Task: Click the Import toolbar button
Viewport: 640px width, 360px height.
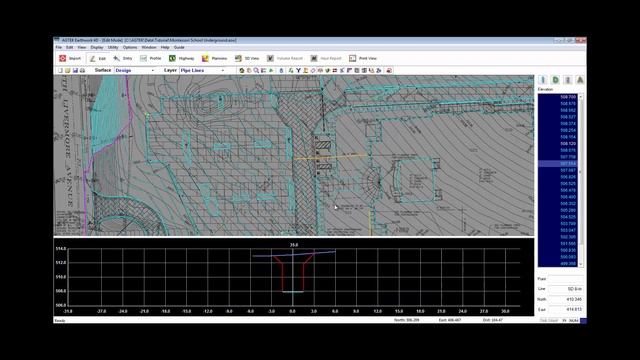Action: coord(70,58)
